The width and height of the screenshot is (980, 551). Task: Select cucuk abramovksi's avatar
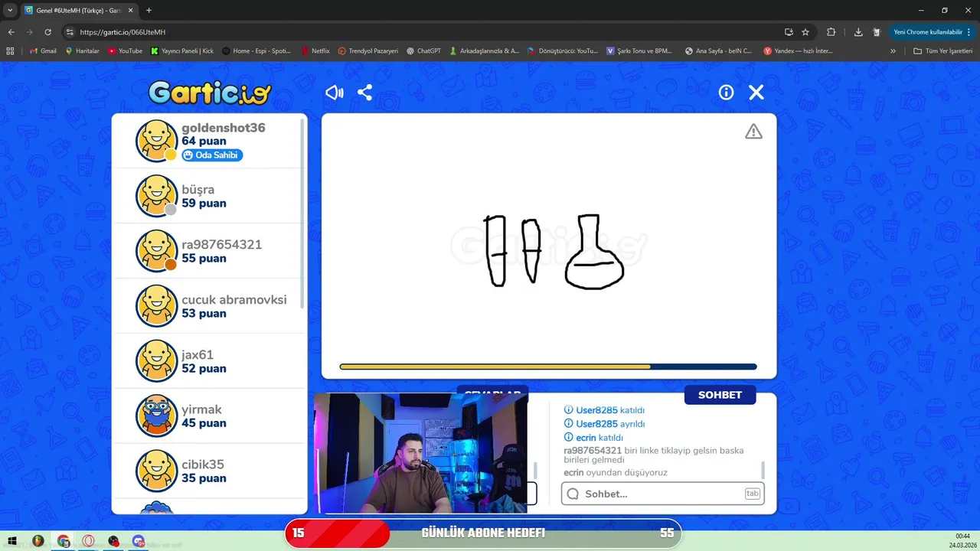tap(157, 306)
